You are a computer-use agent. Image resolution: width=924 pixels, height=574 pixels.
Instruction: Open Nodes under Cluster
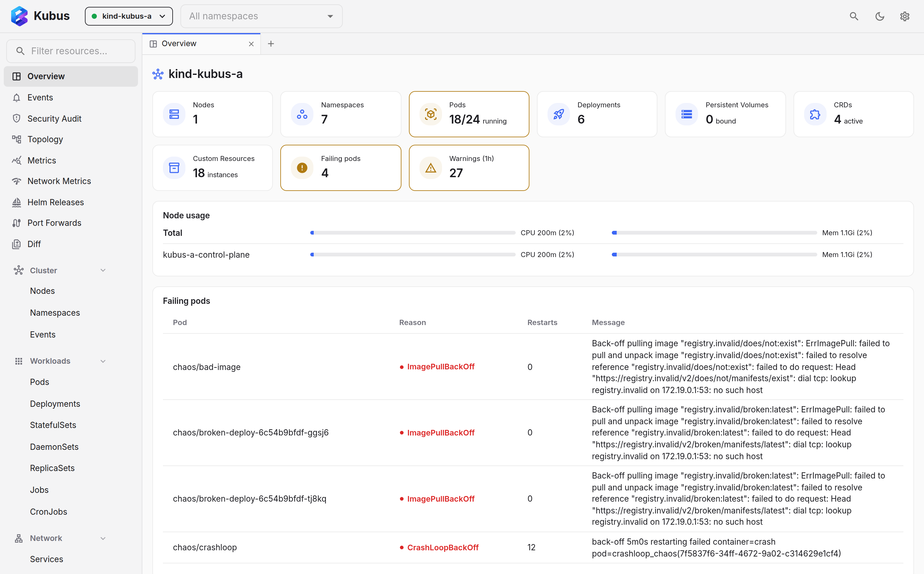pyautogui.click(x=42, y=291)
